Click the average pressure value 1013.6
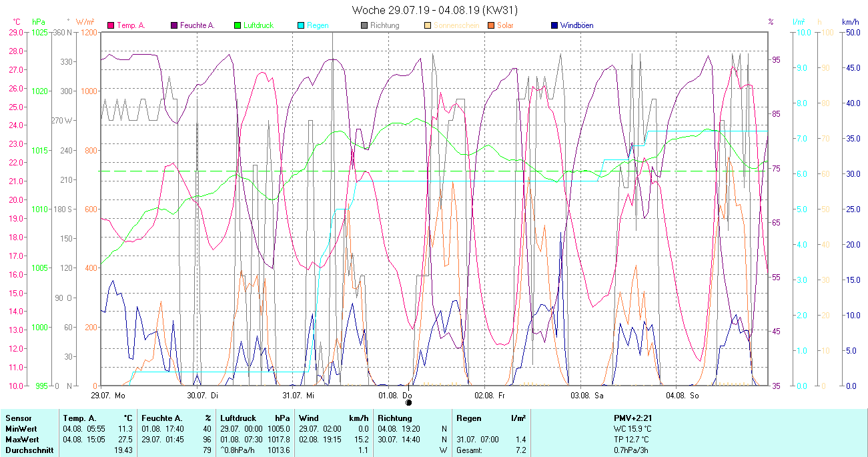This screenshot has height=457, width=868. pyautogui.click(x=279, y=450)
